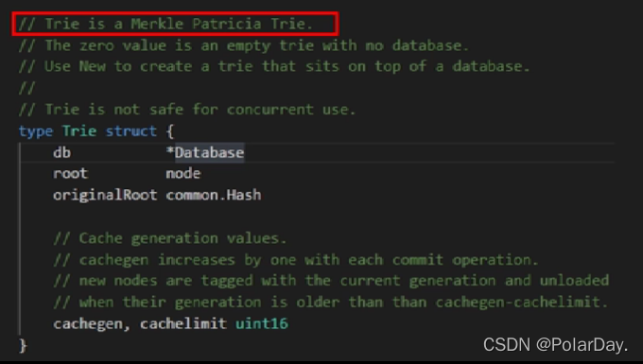Click the uint16 type keyword

tap(262, 324)
